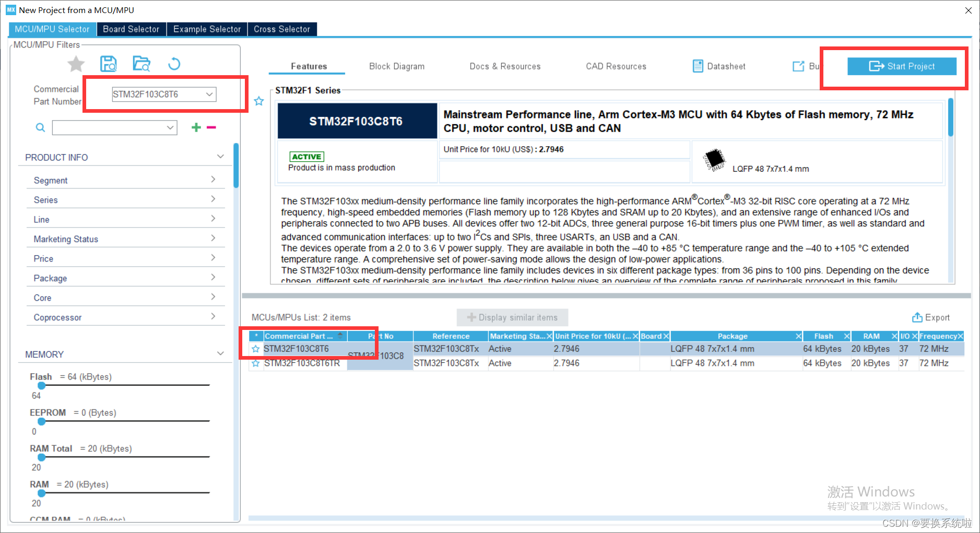Remove the Marketing Status column
The width and height of the screenshot is (980, 533).
coord(549,336)
